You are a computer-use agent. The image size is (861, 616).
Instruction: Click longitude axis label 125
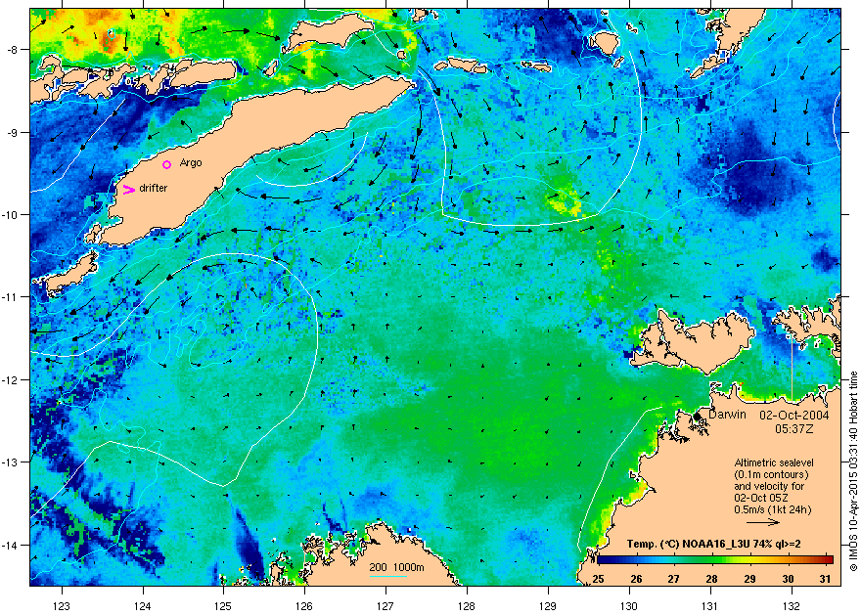point(223,606)
